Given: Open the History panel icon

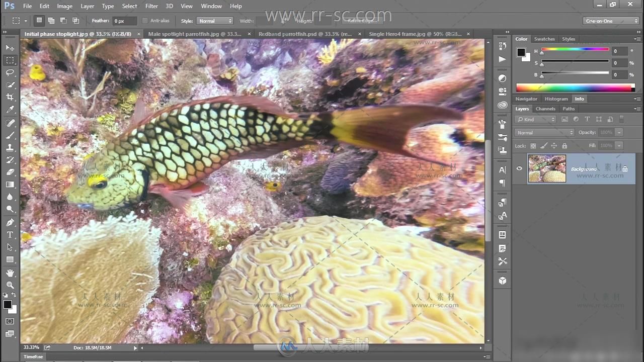Looking at the screenshot, I should (502, 46).
